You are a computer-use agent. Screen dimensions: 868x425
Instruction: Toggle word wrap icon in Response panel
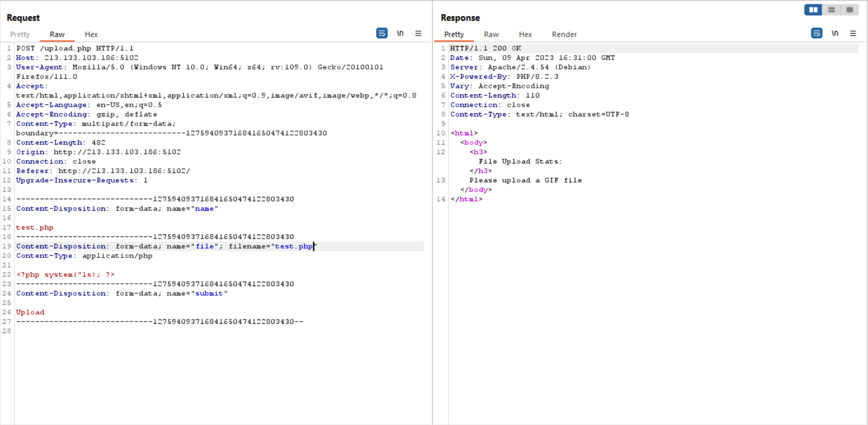click(x=816, y=33)
